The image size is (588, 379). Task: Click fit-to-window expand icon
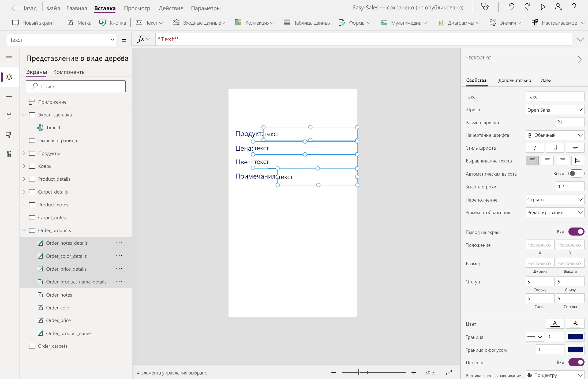tap(449, 373)
